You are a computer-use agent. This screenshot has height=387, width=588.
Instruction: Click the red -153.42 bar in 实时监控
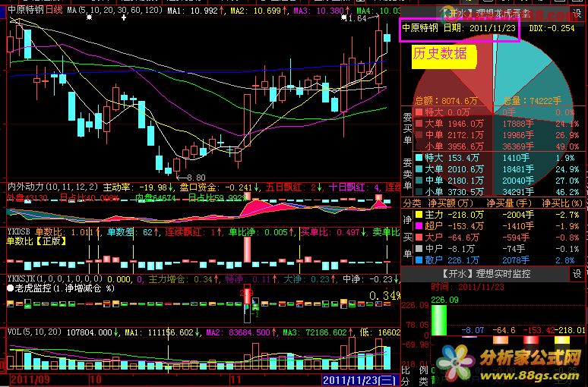531,339
